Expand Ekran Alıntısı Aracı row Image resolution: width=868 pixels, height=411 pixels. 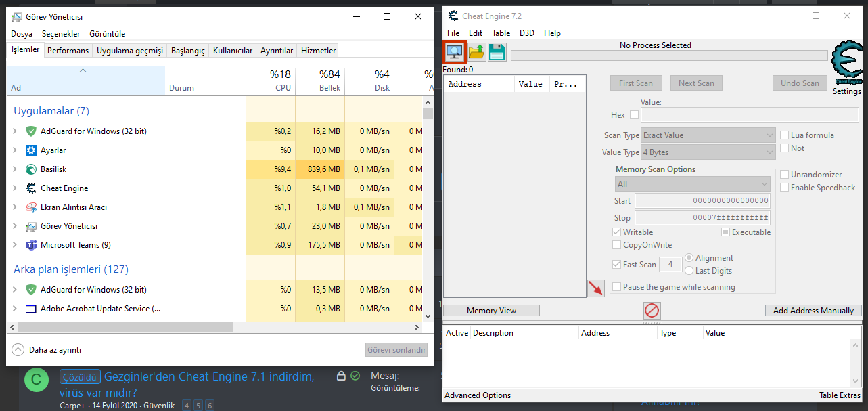(x=15, y=207)
